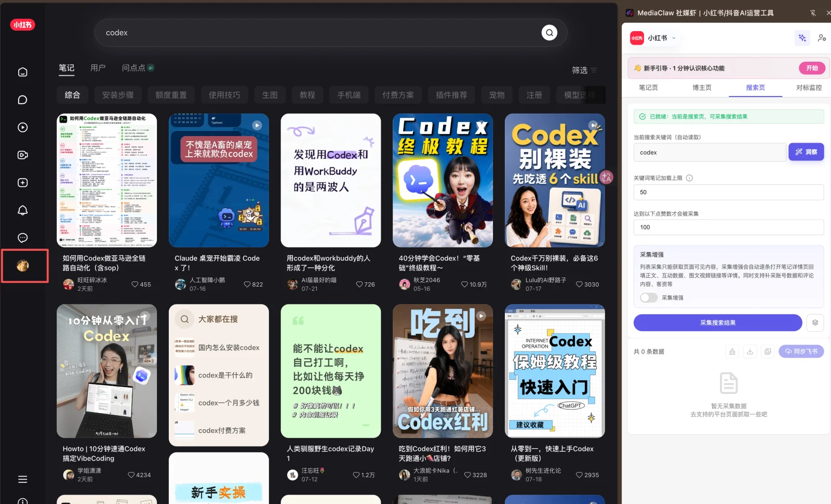831x504 pixels.
Task: Pin the MediaClaw side panel
Action: (813, 13)
